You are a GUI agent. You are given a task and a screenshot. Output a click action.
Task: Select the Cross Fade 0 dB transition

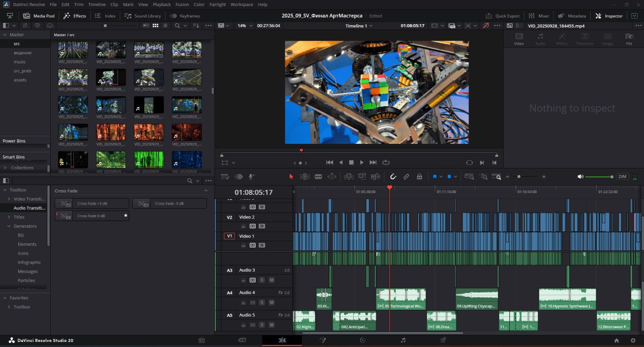pyautogui.click(x=91, y=216)
